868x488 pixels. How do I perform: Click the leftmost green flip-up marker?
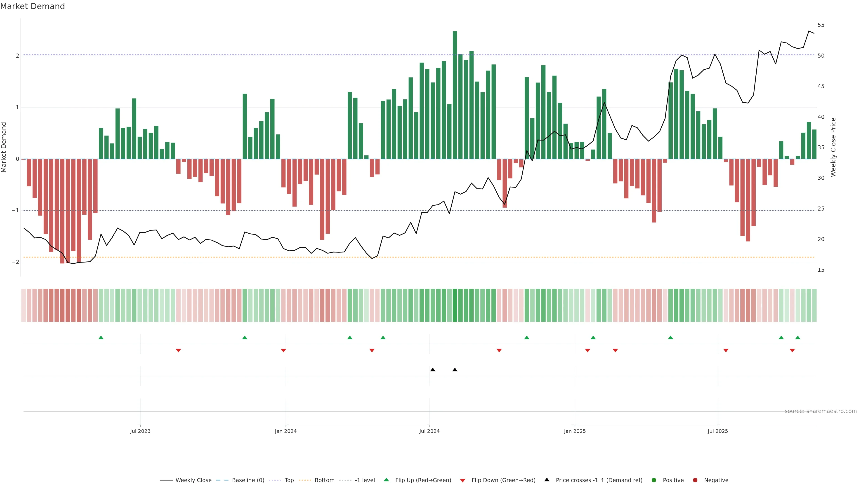pos(101,338)
